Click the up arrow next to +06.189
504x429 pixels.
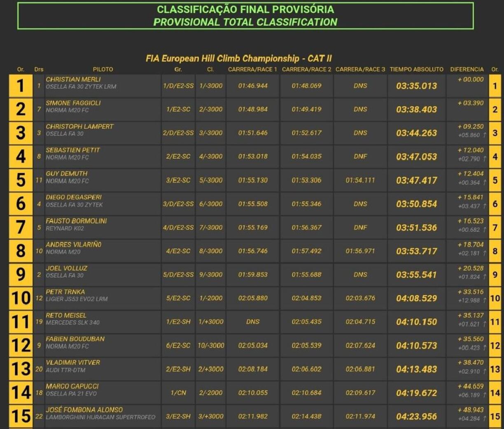(x=485, y=395)
